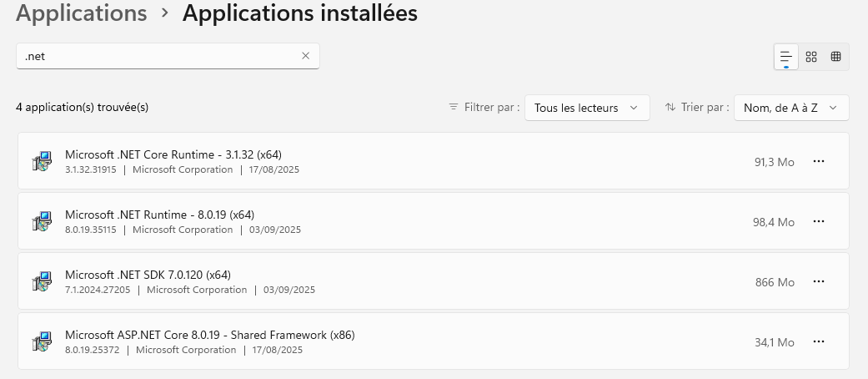Click the .NET SDK 7.0.120 installer icon

(41, 282)
